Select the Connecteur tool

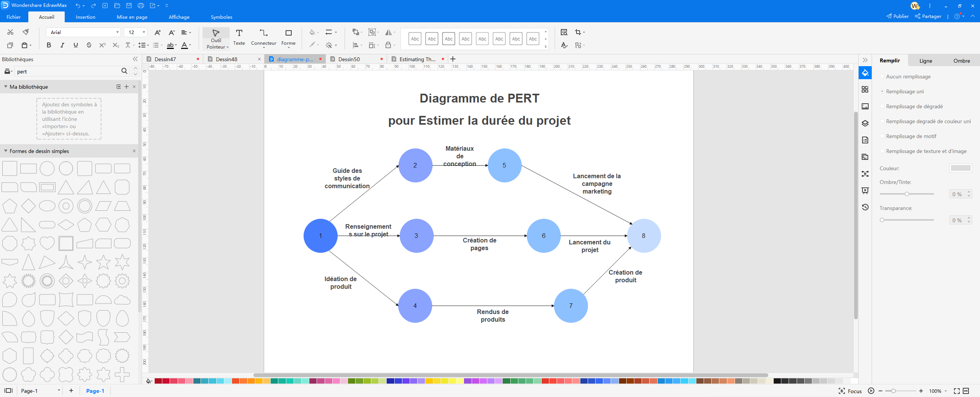264,38
